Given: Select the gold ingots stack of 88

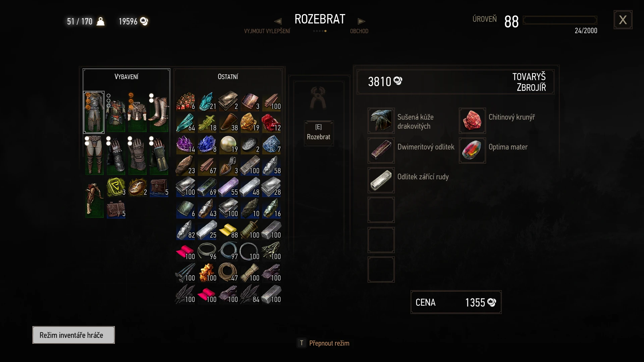Looking at the screenshot, I should point(228,230).
